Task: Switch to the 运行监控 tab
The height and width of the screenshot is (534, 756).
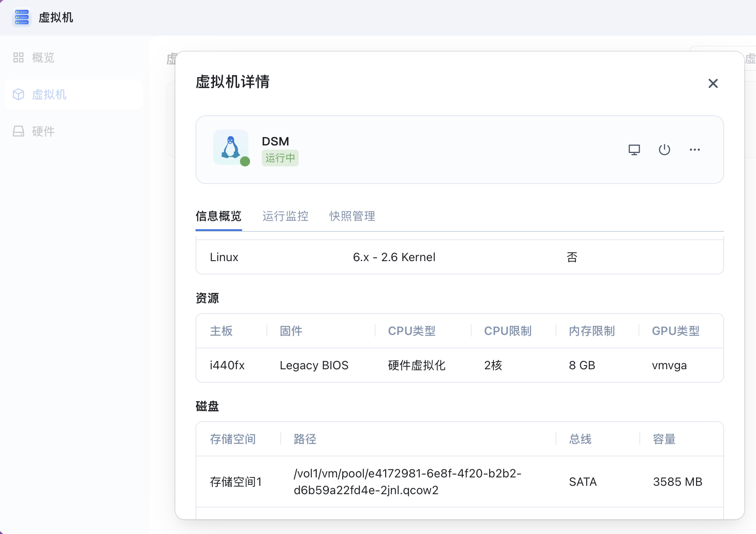Action: 285,216
